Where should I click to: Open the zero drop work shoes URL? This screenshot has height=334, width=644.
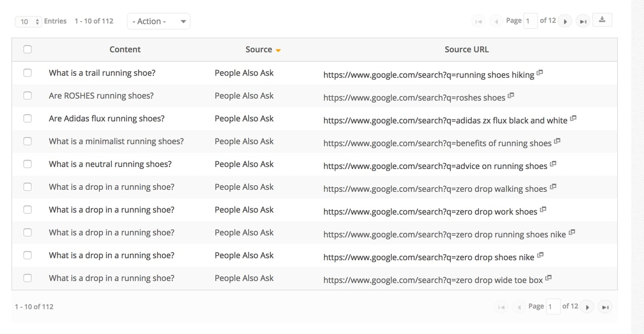tap(430, 211)
